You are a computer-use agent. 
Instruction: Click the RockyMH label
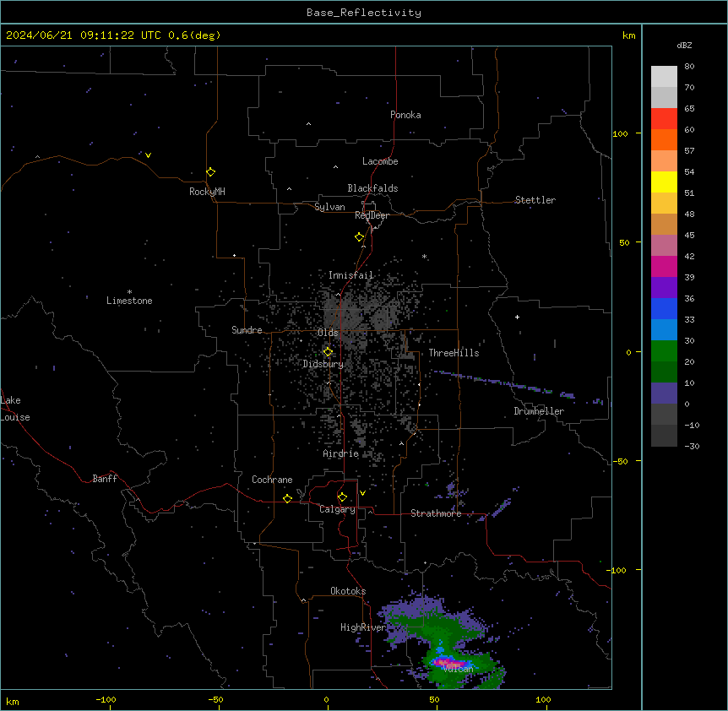207,192
